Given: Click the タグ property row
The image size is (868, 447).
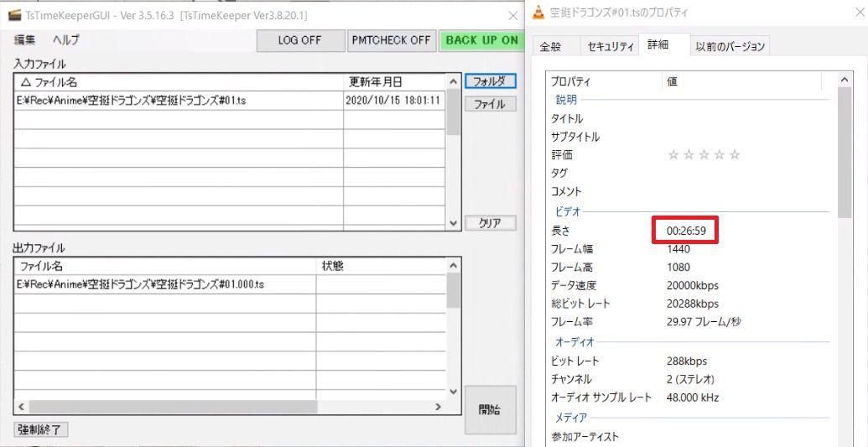Looking at the screenshot, I should (x=691, y=174).
